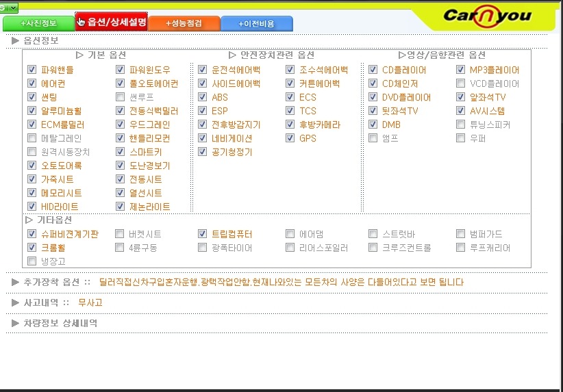Click the triangle next to 영상/음향관련 옵션
563x392 pixels.
click(402, 55)
